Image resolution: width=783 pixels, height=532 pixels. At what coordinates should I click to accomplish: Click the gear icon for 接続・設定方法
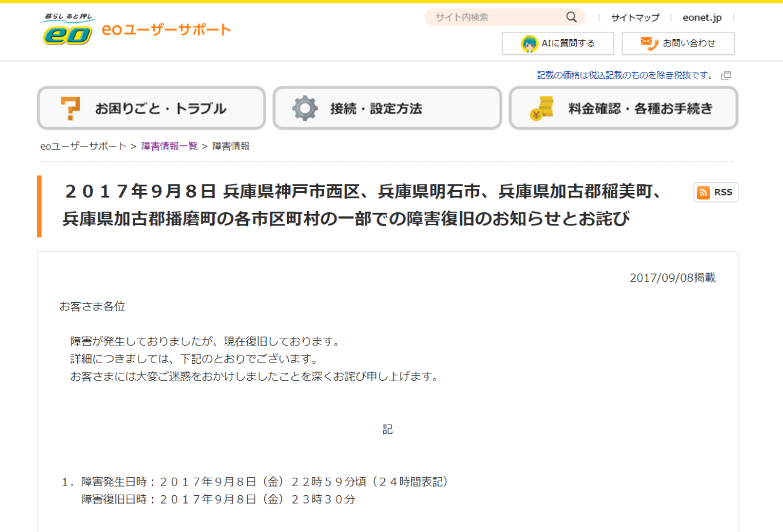click(x=305, y=109)
